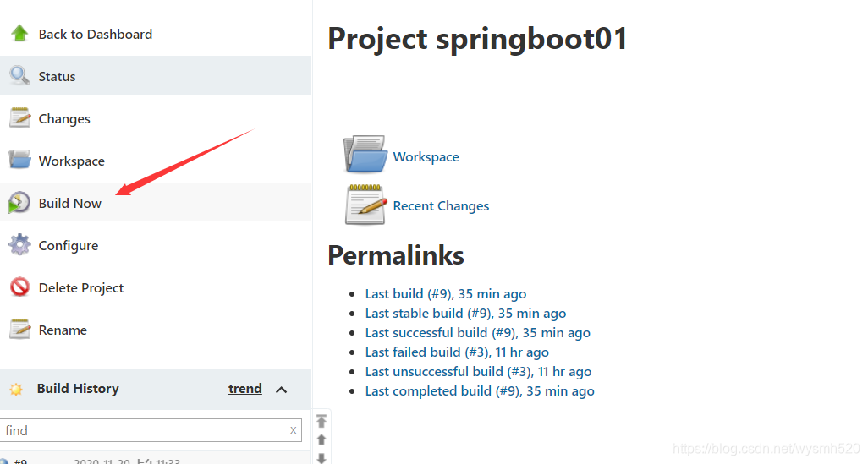Open the Build History trend link
The height and width of the screenshot is (464, 868).
click(x=244, y=389)
